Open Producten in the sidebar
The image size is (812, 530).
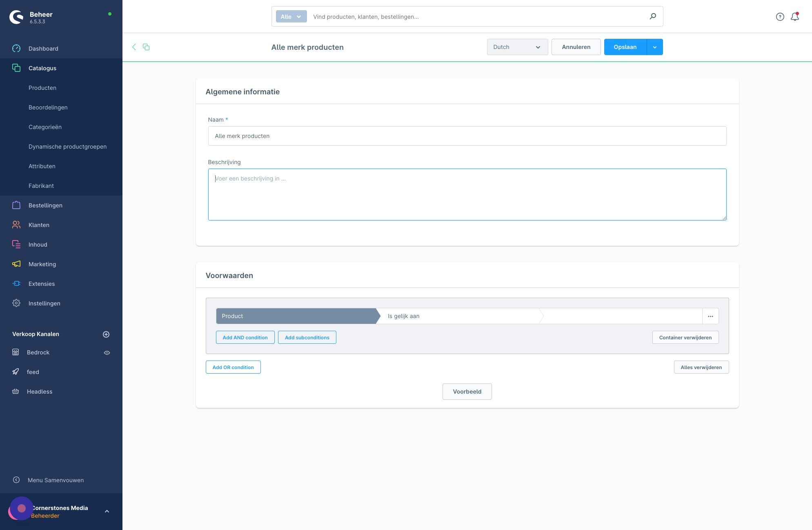point(42,88)
